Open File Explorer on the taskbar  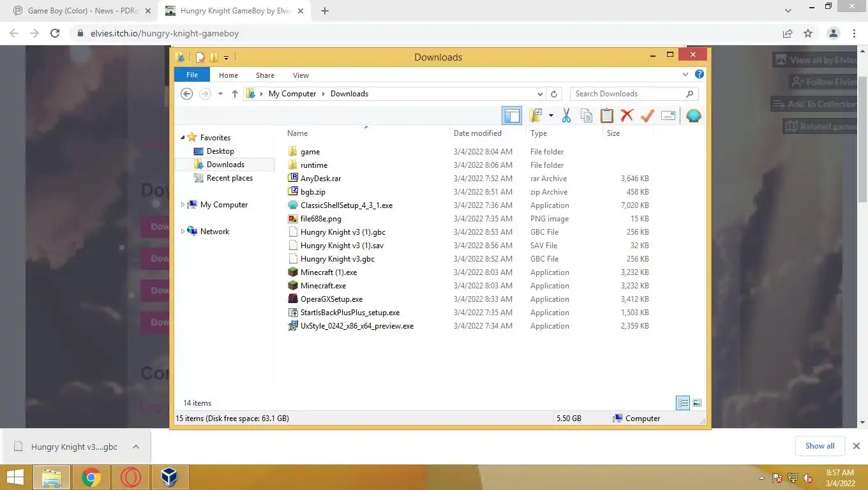click(52, 477)
